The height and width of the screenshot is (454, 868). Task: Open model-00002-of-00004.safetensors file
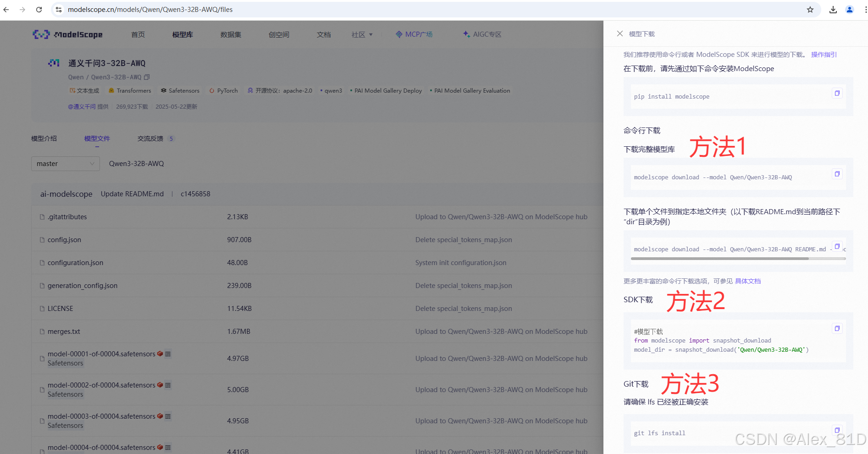pos(101,385)
